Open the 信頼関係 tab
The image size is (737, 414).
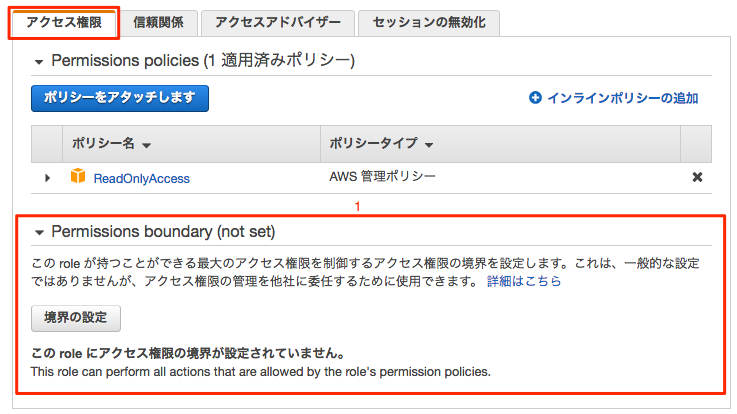coord(159,22)
